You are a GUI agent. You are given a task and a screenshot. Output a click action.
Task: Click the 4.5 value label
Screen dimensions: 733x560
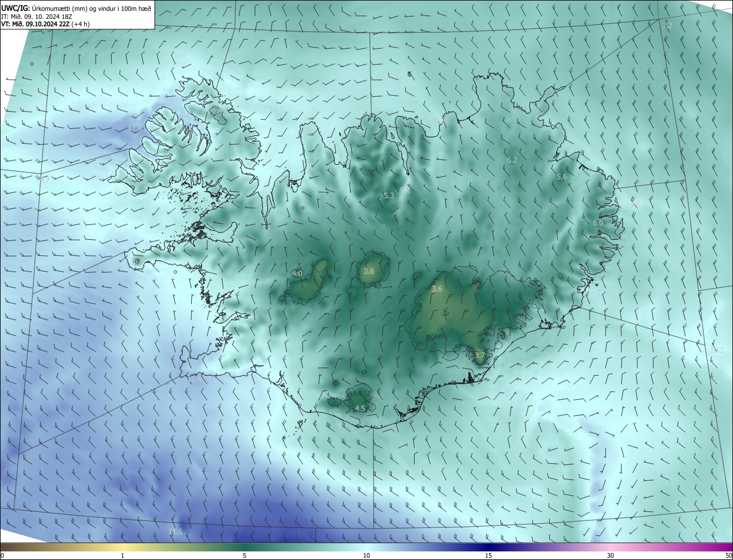pyautogui.click(x=360, y=409)
